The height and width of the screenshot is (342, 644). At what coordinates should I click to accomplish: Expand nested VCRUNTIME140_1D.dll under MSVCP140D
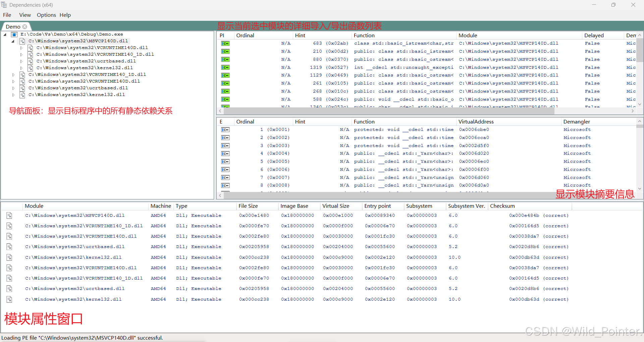(x=21, y=54)
